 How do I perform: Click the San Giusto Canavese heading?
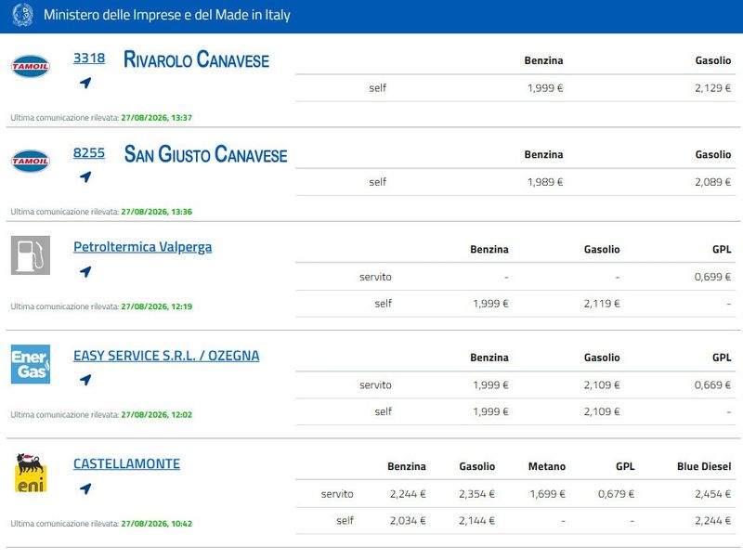(x=205, y=154)
